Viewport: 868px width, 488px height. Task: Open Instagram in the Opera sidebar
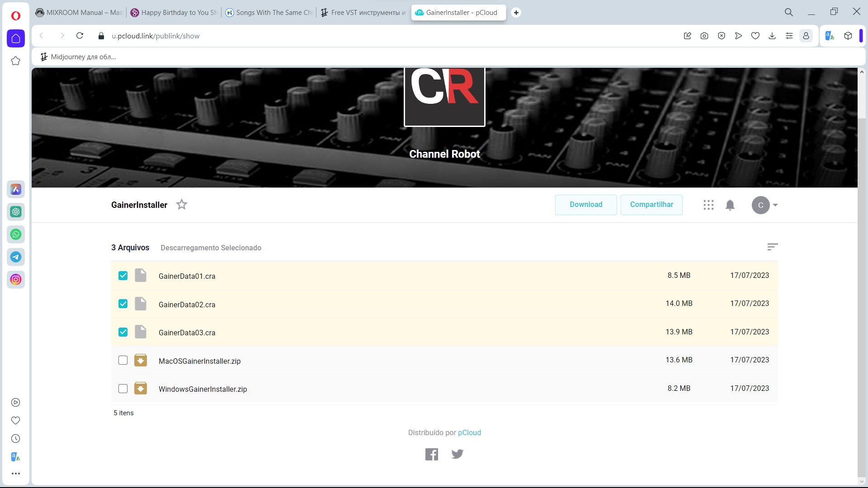(16, 280)
